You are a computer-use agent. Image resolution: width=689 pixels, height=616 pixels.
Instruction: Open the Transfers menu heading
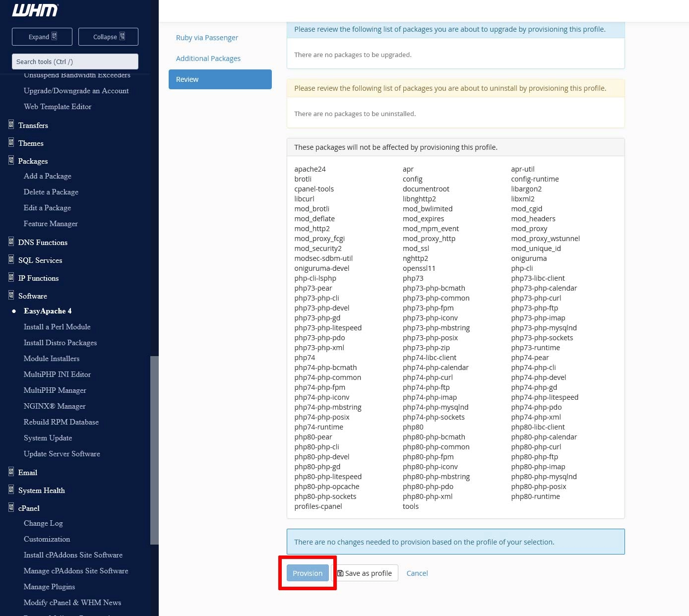click(33, 125)
